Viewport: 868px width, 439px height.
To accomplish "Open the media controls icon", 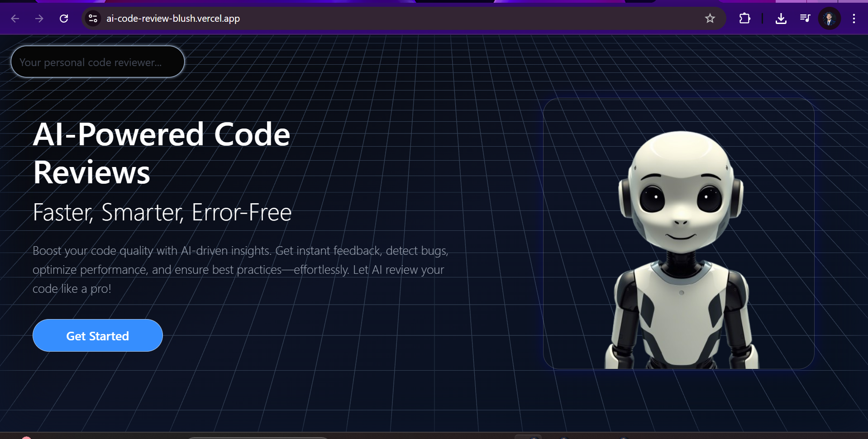I will (805, 19).
